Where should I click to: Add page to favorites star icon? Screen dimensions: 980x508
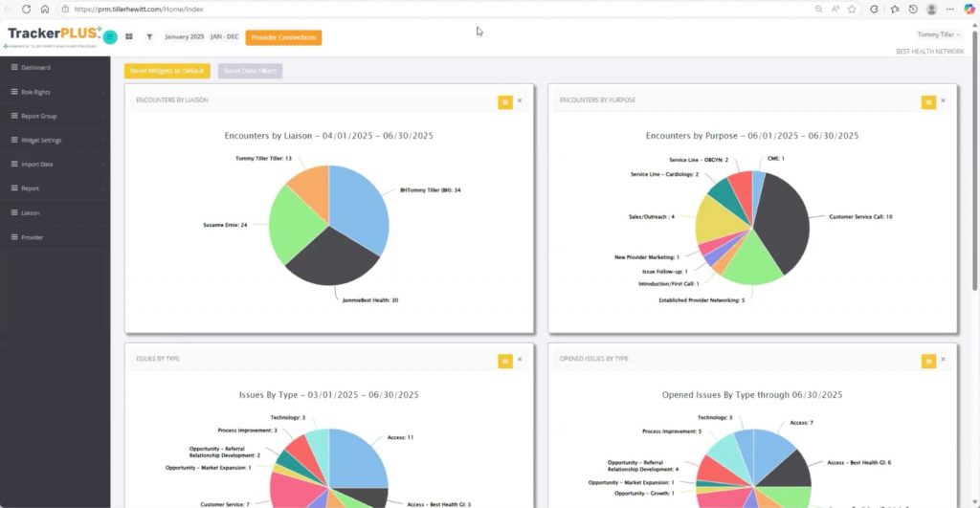852,10
